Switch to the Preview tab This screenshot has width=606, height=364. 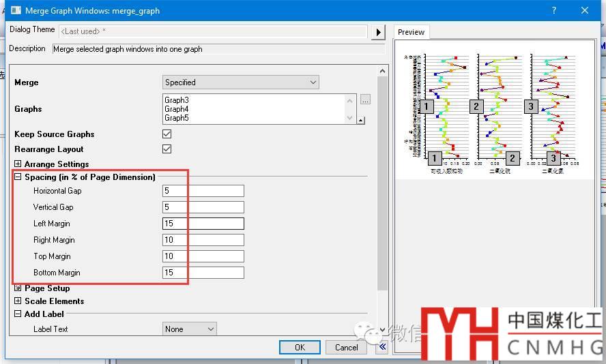[x=412, y=32]
